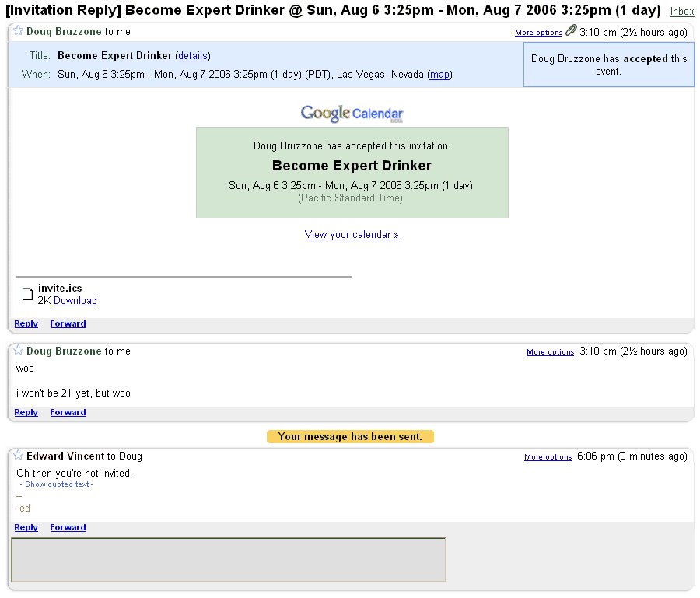Click the Google Calendar logo
This screenshot has width=700, height=598.
coord(352,114)
